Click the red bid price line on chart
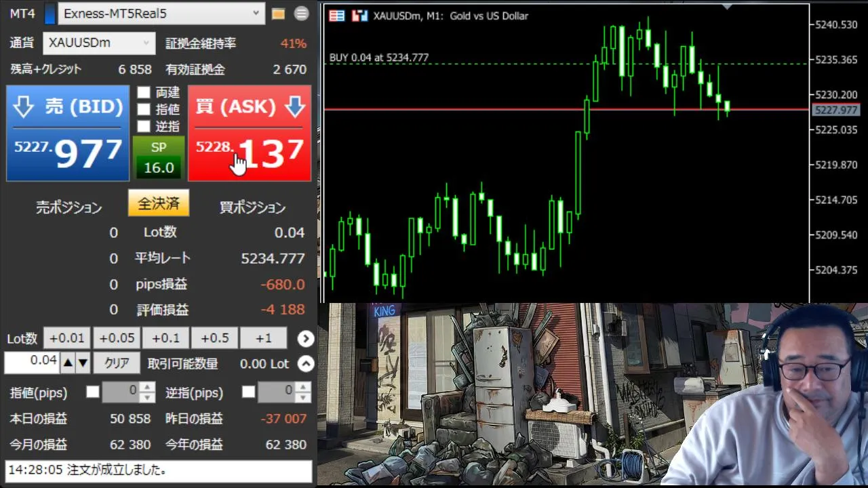This screenshot has height=488, width=868. [566, 108]
